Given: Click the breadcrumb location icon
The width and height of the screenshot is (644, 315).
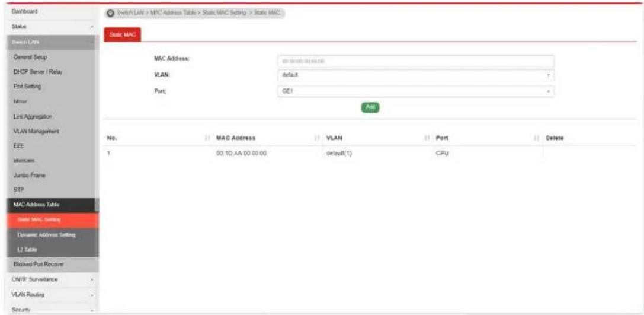Looking at the screenshot, I should click(x=110, y=13).
